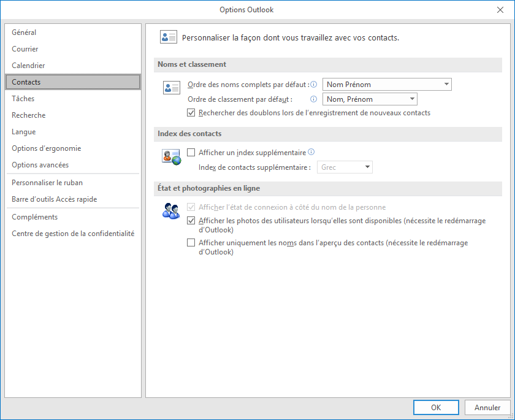Screen dimensions: 515x420
Task: Select the Langue category
Action: [73, 132]
